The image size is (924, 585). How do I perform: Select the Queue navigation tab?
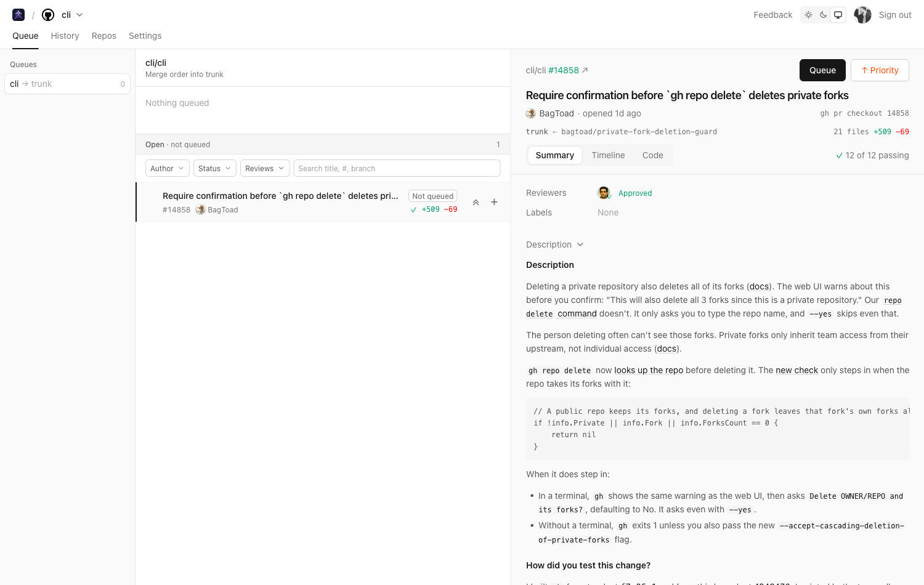pos(25,36)
